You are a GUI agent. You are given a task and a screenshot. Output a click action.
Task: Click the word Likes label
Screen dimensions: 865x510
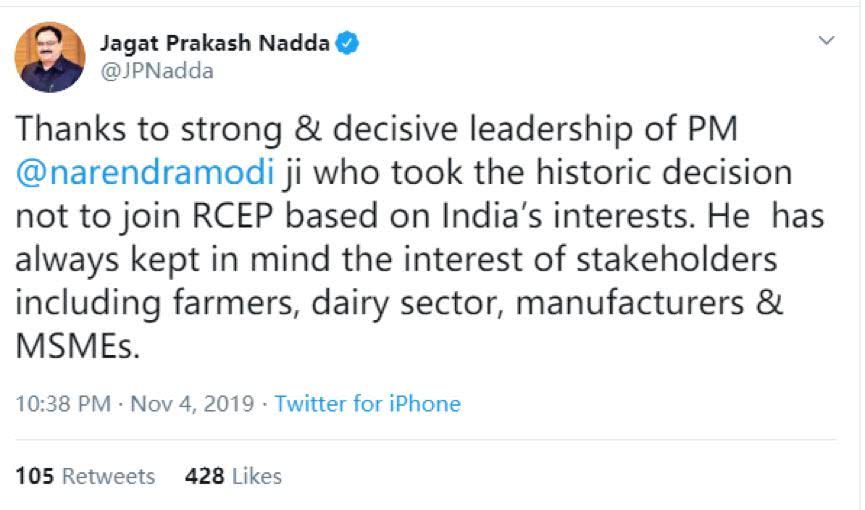pos(257,476)
